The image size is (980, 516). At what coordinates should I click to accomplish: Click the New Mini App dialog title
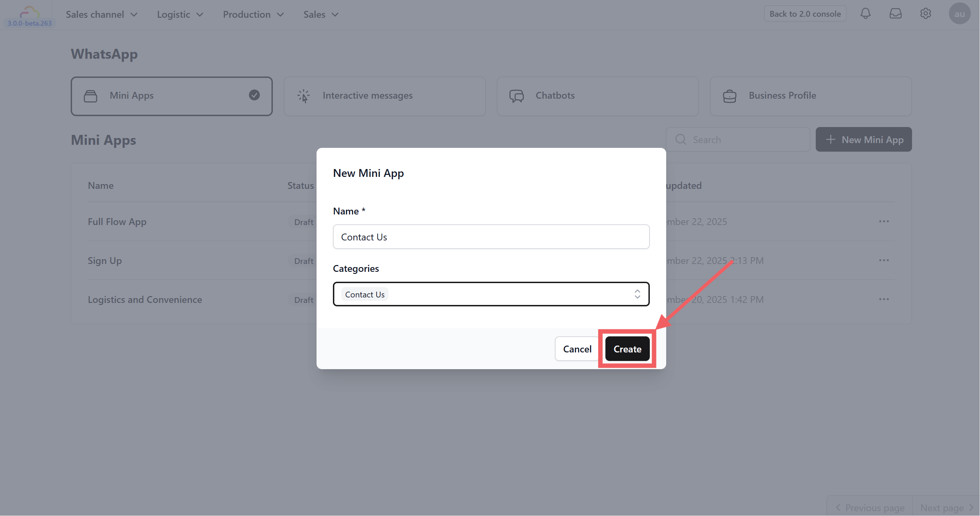coord(368,173)
